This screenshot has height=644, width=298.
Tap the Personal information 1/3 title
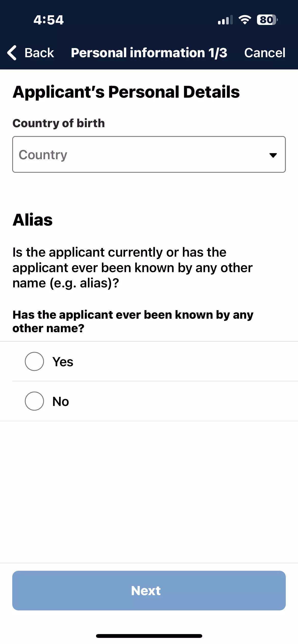click(x=149, y=53)
